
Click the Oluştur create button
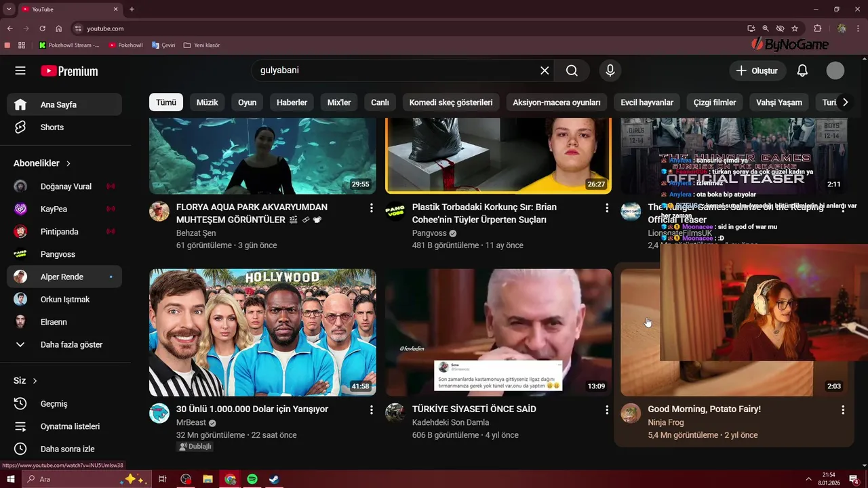click(757, 70)
